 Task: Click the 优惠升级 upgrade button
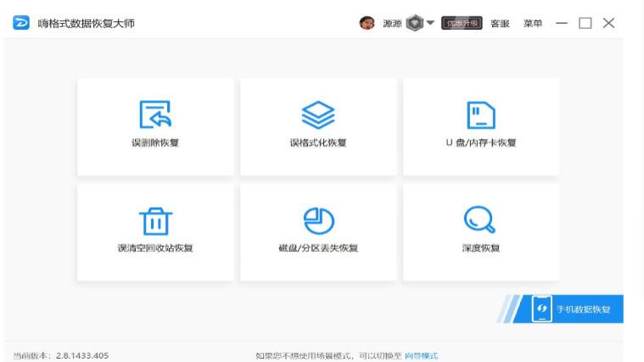(x=462, y=23)
